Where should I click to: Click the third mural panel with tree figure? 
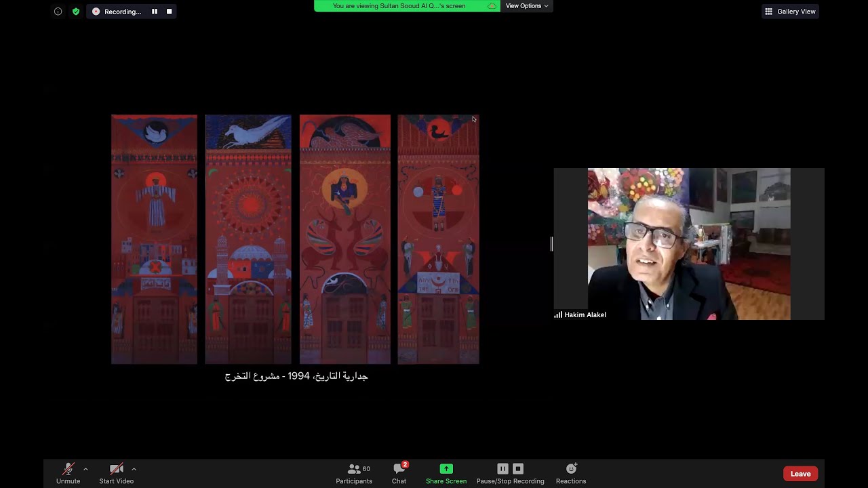(345, 239)
